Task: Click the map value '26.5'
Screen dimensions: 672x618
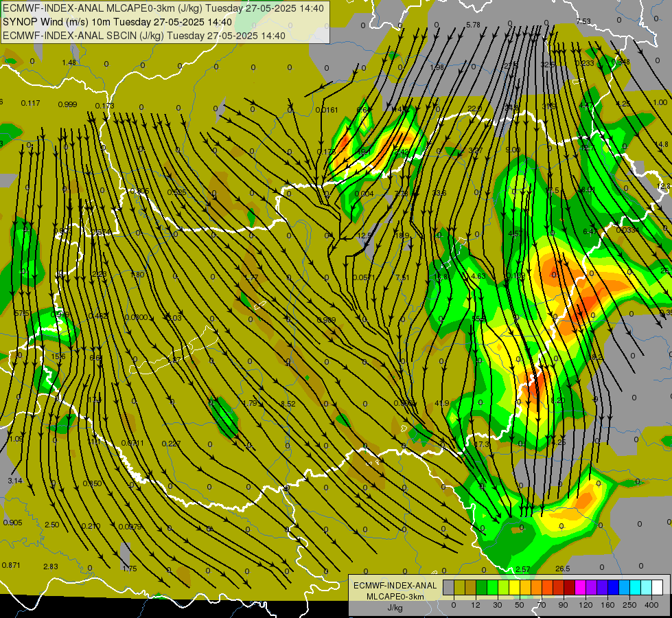Action: [x=563, y=569]
